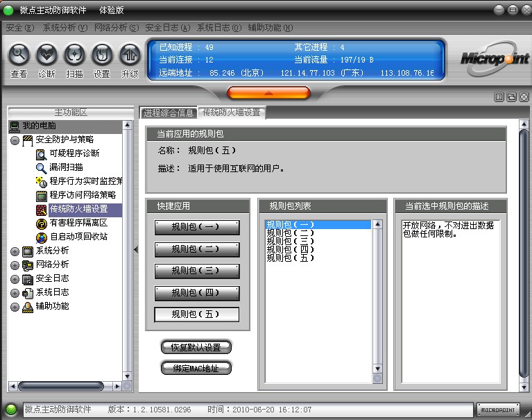Click the 扫描 (Scan) toolbar icon
532x420 pixels.
[74, 54]
